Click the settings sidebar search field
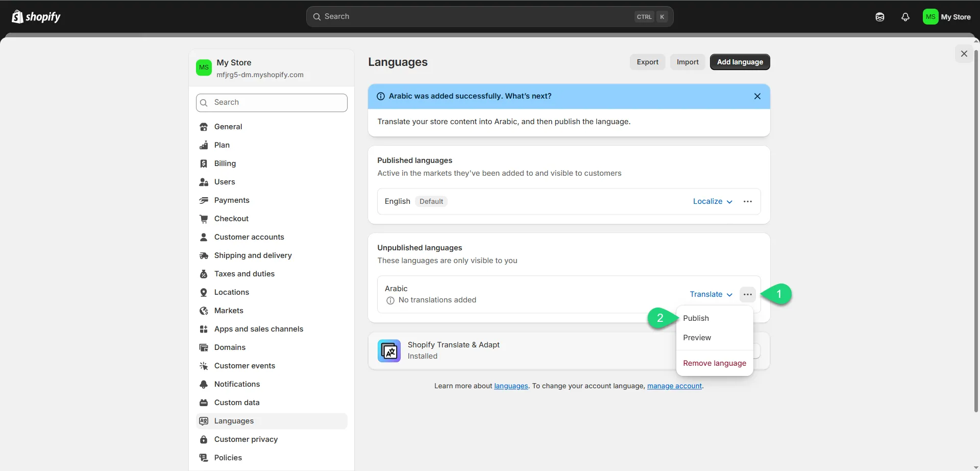 pyautogui.click(x=272, y=103)
